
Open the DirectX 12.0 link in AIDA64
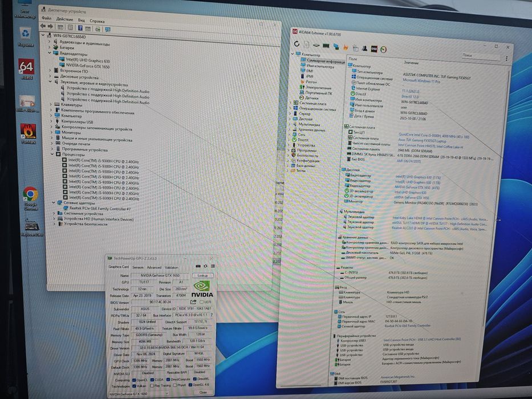tap(410, 97)
